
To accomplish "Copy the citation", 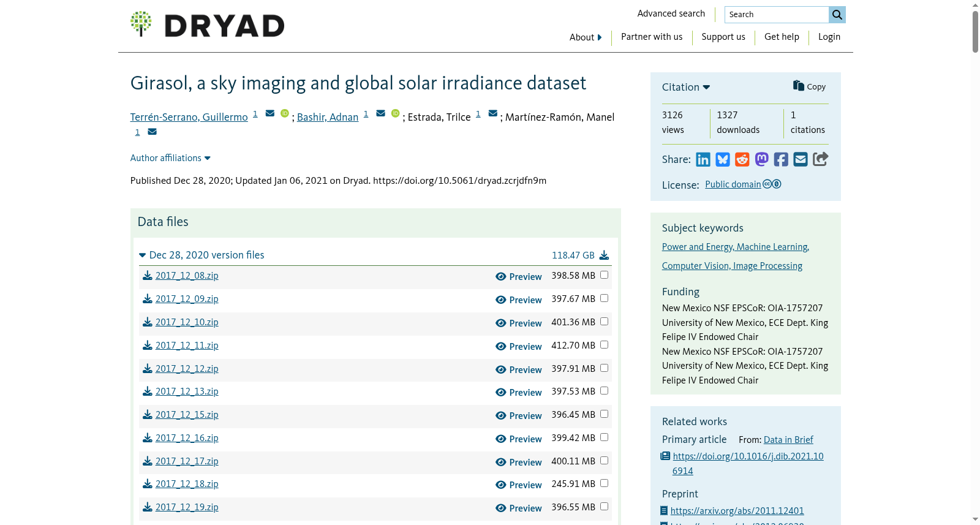I will [x=809, y=86].
